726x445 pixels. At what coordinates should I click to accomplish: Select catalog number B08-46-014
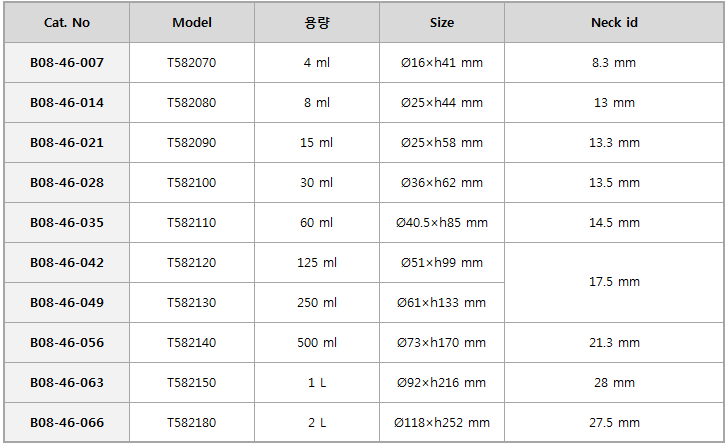tap(67, 102)
